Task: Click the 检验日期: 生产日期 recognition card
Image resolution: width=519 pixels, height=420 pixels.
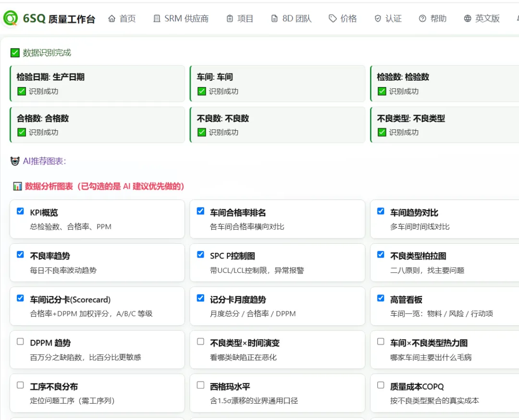Action: click(97, 84)
